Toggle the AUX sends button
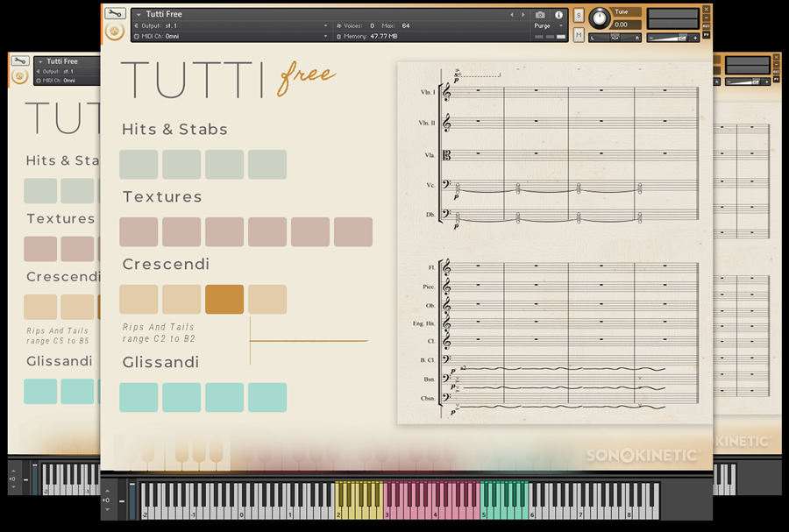The image size is (789, 532). click(707, 26)
